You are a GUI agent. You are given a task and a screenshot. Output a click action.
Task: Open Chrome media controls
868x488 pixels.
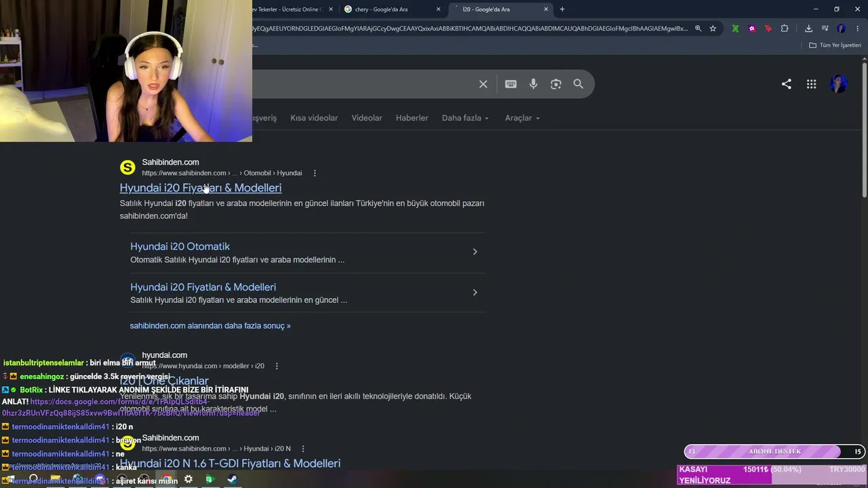pyautogui.click(x=825, y=28)
